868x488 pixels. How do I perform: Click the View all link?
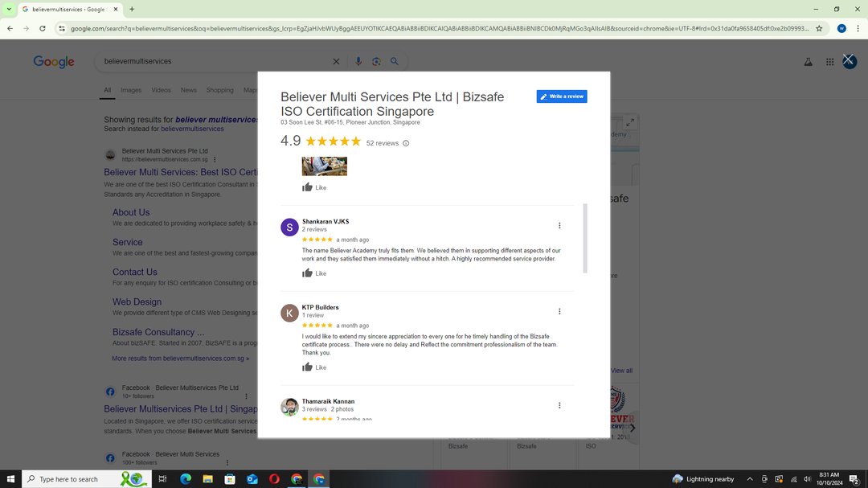[621, 371]
